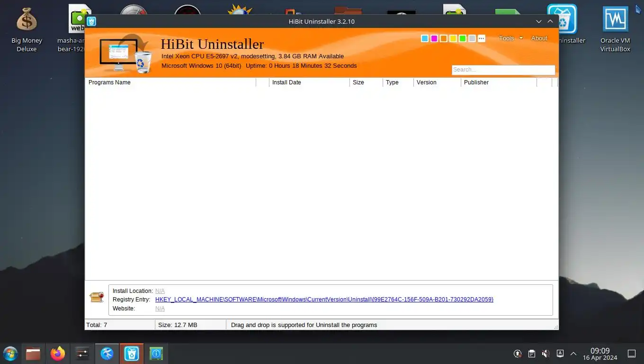Pick the orange theme color swatch
644x364 pixels.
pyautogui.click(x=443, y=38)
